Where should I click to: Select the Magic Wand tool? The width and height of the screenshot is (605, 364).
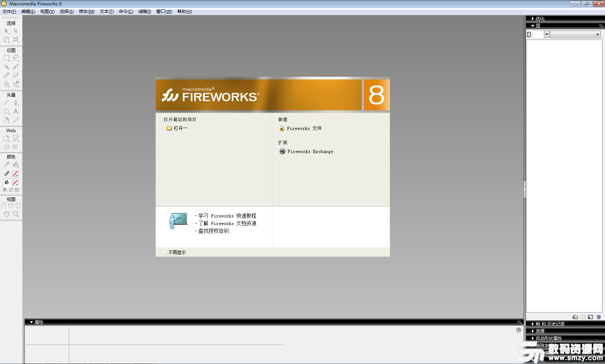[x=6, y=67]
